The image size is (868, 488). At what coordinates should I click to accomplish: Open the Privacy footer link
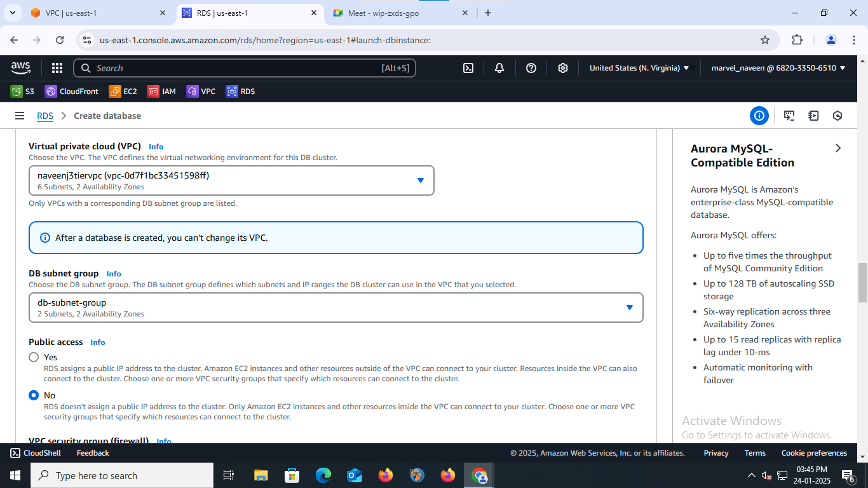coord(716,453)
